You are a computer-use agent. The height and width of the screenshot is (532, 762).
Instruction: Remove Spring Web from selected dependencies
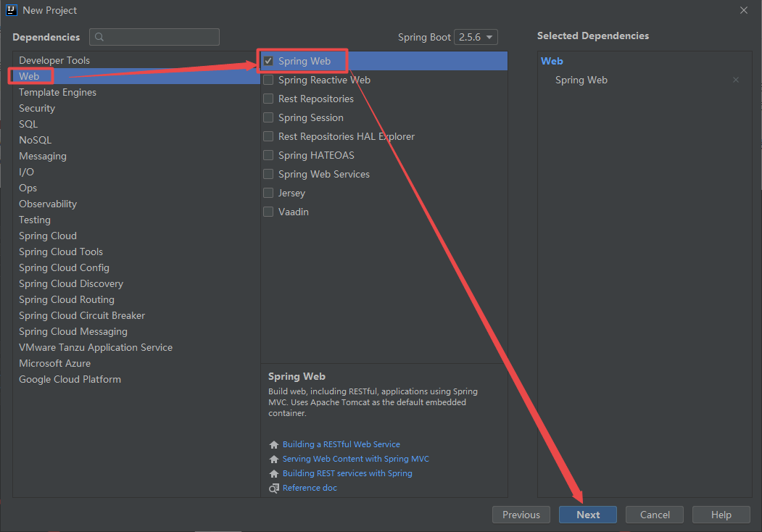(736, 80)
